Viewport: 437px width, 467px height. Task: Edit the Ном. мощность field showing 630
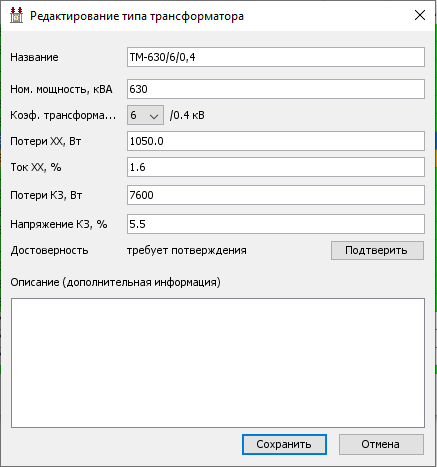276,89
